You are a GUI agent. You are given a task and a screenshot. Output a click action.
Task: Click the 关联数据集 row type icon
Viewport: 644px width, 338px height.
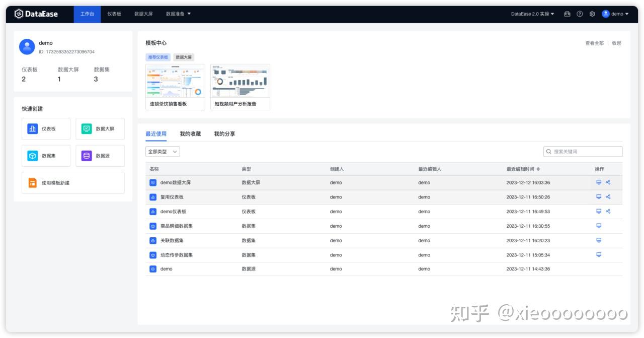153,240
